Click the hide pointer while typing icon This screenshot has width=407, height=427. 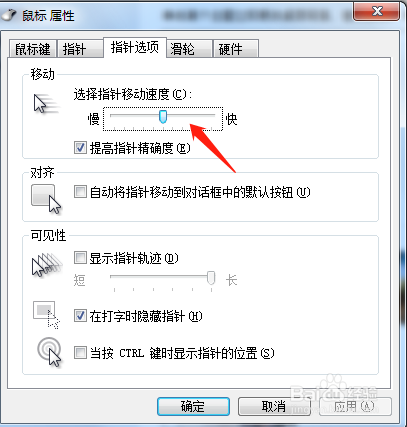point(46,315)
